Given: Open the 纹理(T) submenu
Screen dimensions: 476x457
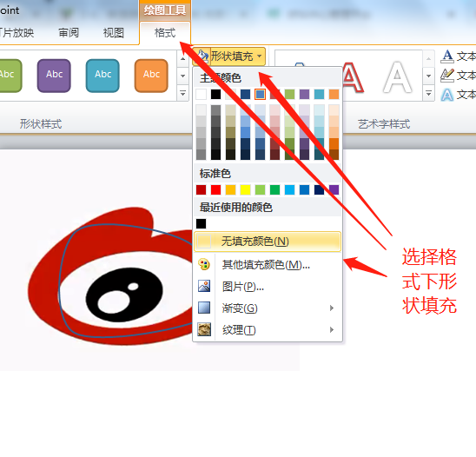Looking at the screenshot, I should tap(268, 330).
